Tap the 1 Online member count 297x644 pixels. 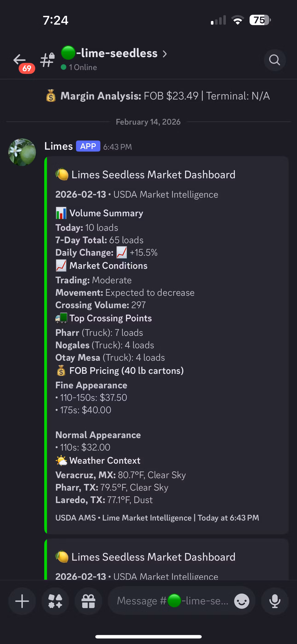(82, 67)
